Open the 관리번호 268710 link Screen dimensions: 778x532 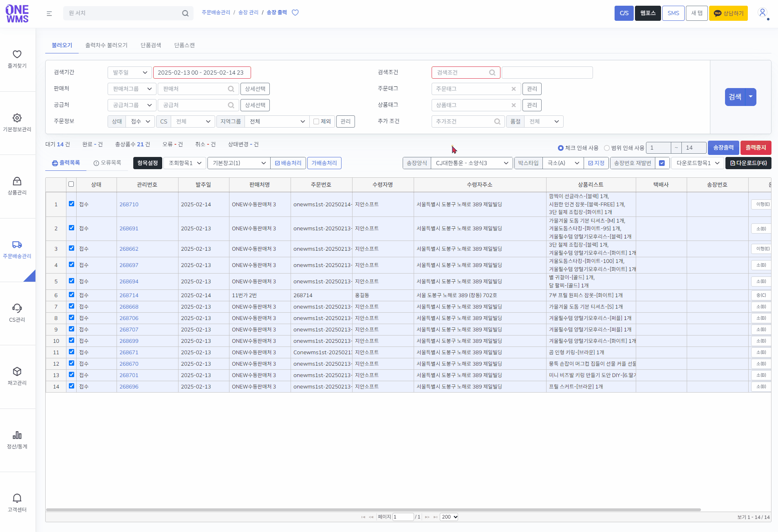point(129,204)
